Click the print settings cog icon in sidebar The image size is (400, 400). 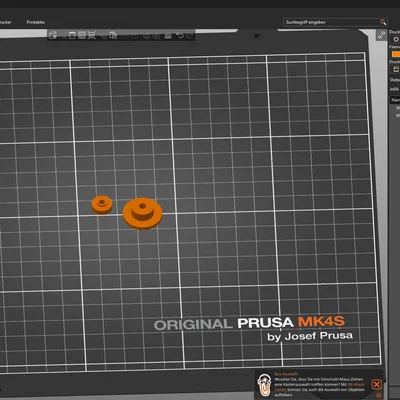tap(396, 39)
